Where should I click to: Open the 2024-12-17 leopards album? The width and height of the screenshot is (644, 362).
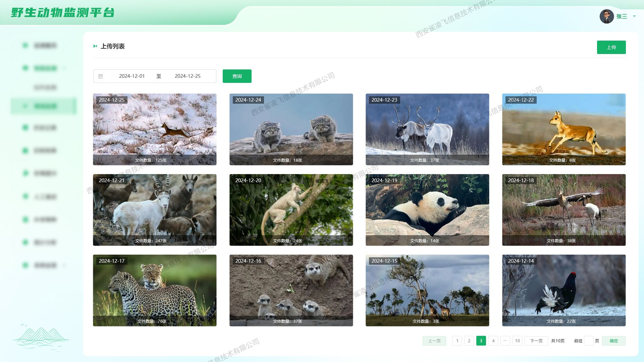[155, 290]
